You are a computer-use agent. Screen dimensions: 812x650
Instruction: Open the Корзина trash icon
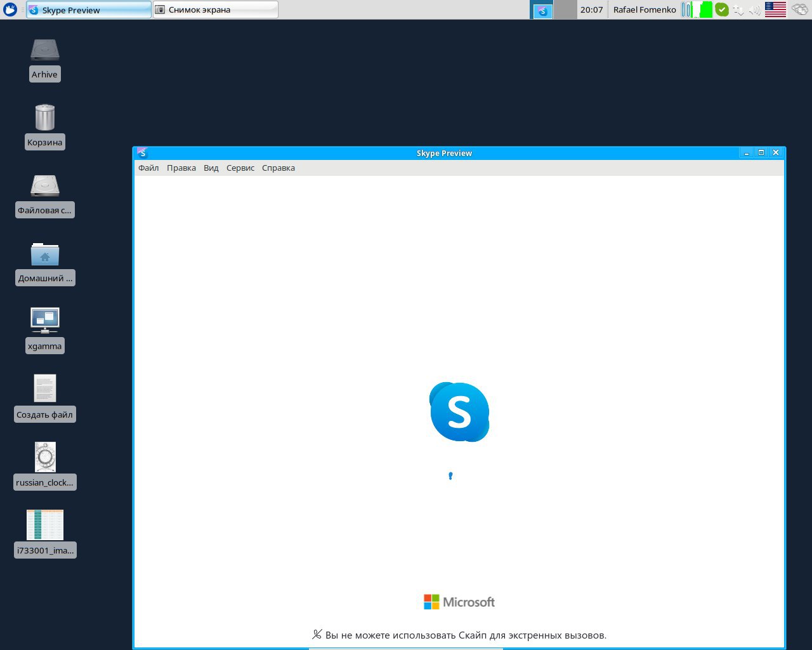(x=45, y=117)
